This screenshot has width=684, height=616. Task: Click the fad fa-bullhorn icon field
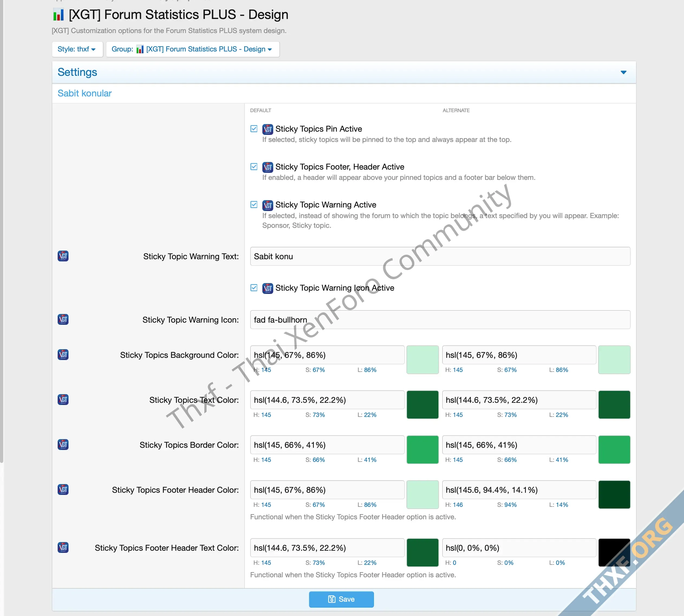[x=440, y=319]
